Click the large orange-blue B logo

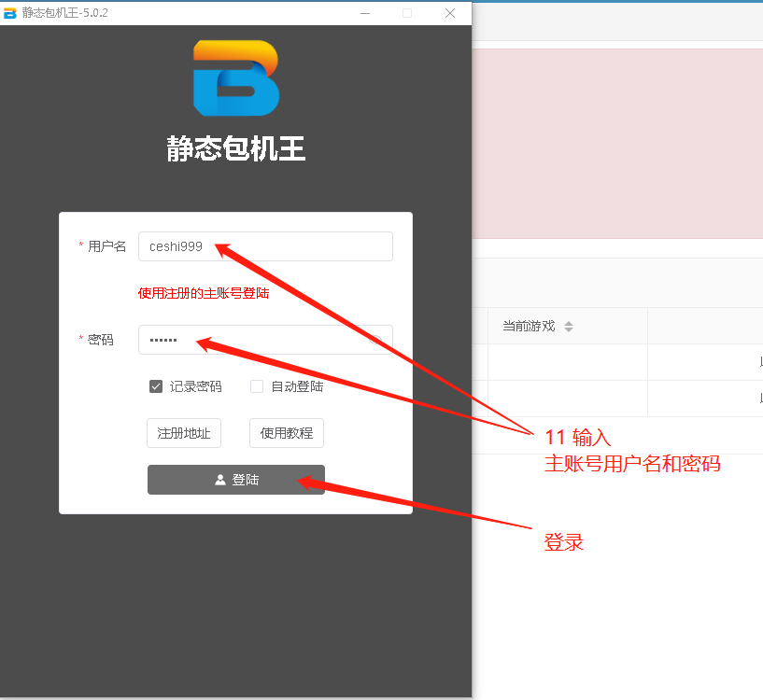[x=235, y=78]
